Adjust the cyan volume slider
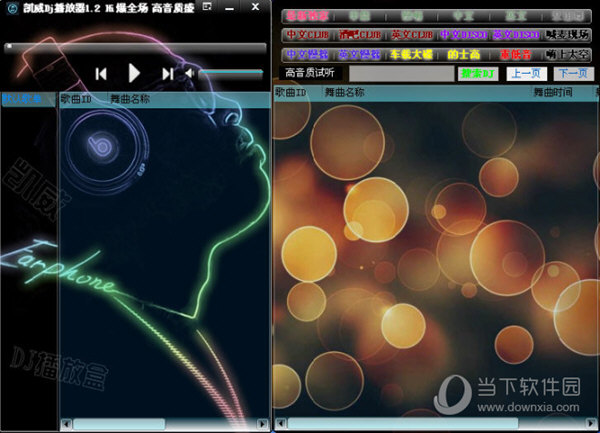Screen dimensions: 600x433 point(231,72)
